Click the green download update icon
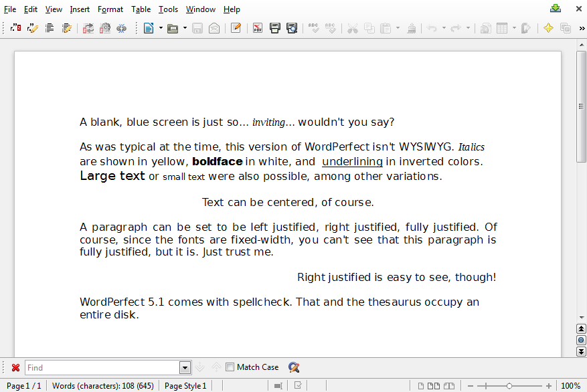Viewport: 587px width, 392px height. point(556,8)
